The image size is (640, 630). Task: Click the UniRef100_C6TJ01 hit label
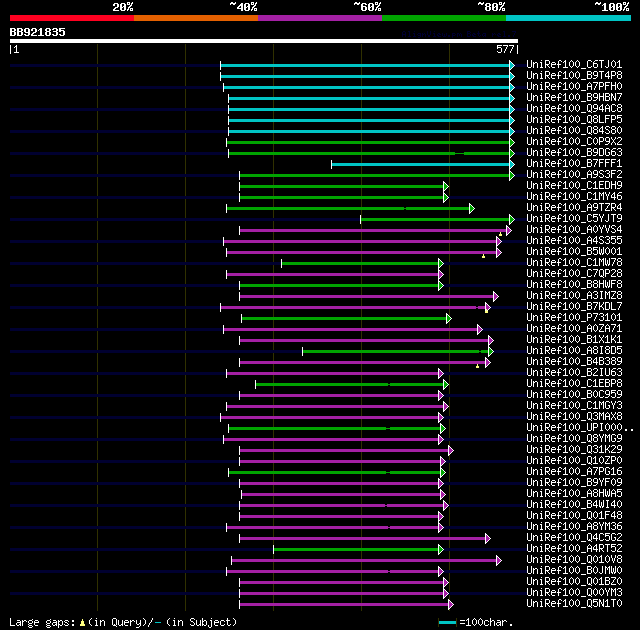(574, 64)
